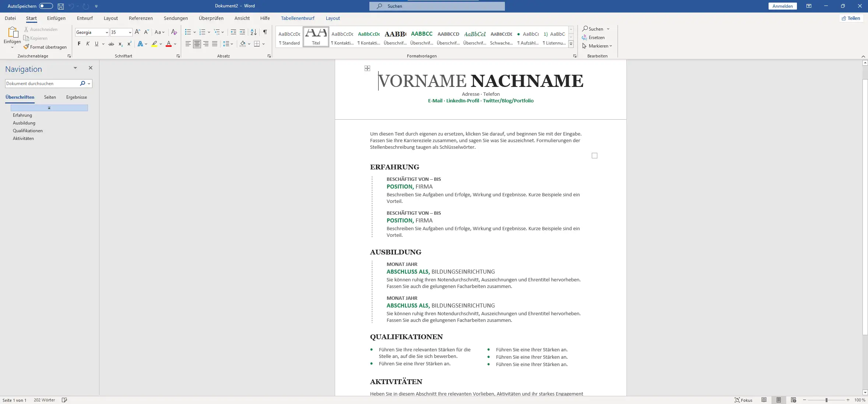Image resolution: width=868 pixels, height=404 pixels.
Task: Toggle center alignment
Action: [x=197, y=44]
